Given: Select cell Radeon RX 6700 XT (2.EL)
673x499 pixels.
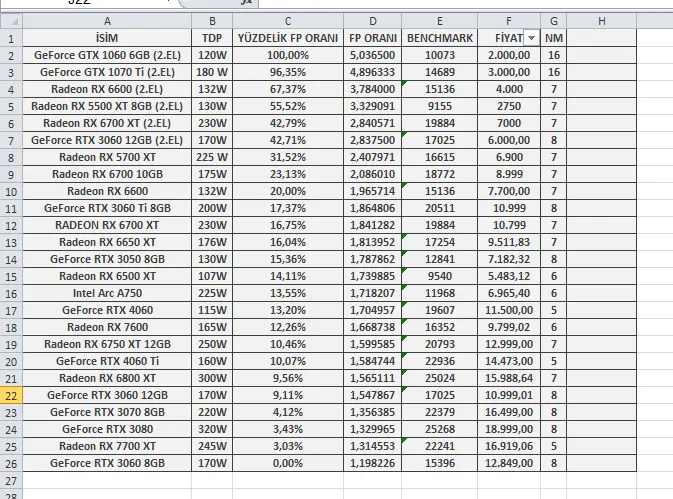Looking at the screenshot, I should point(107,123).
